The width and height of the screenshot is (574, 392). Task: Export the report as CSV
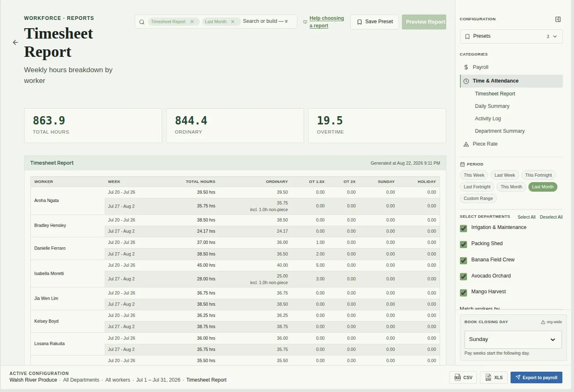click(x=463, y=377)
